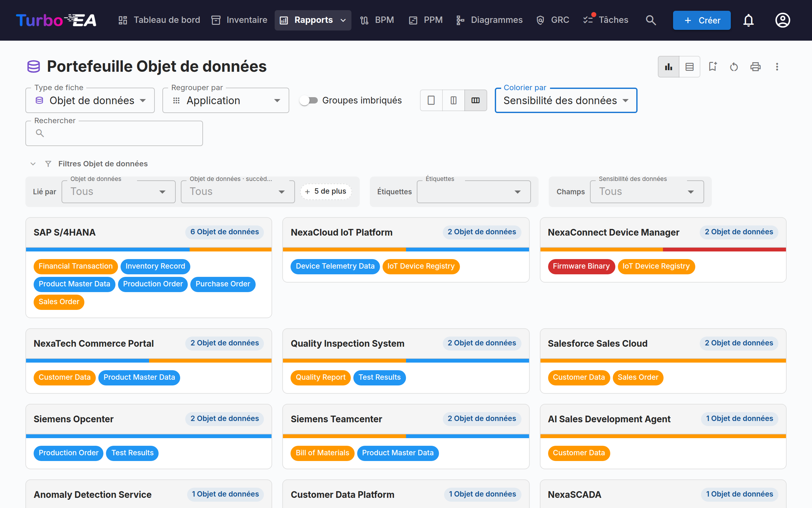The image size is (812, 508).
Task: Open Type de fiche dropdown
Action: click(x=90, y=100)
